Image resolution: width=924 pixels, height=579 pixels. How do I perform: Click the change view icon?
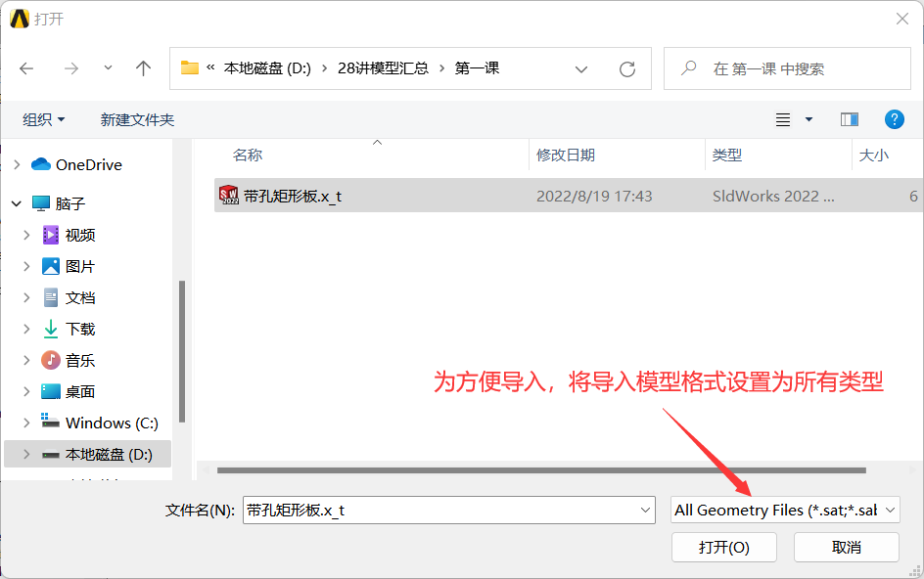781,119
